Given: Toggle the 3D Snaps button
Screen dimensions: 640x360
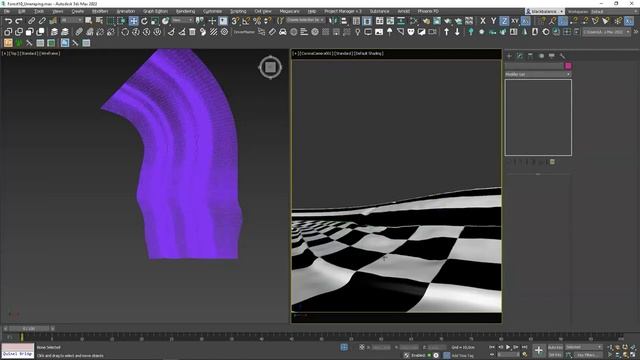Looking at the screenshot, I should (x=235, y=21).
